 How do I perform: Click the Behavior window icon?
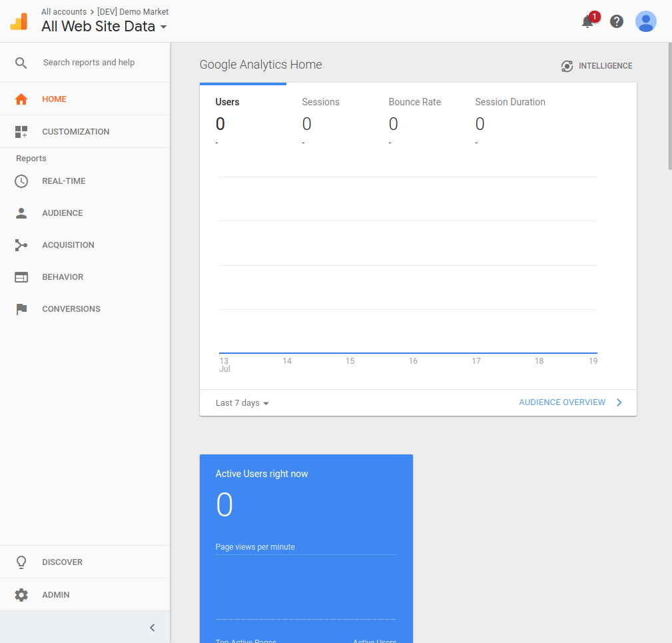point(21,277)
